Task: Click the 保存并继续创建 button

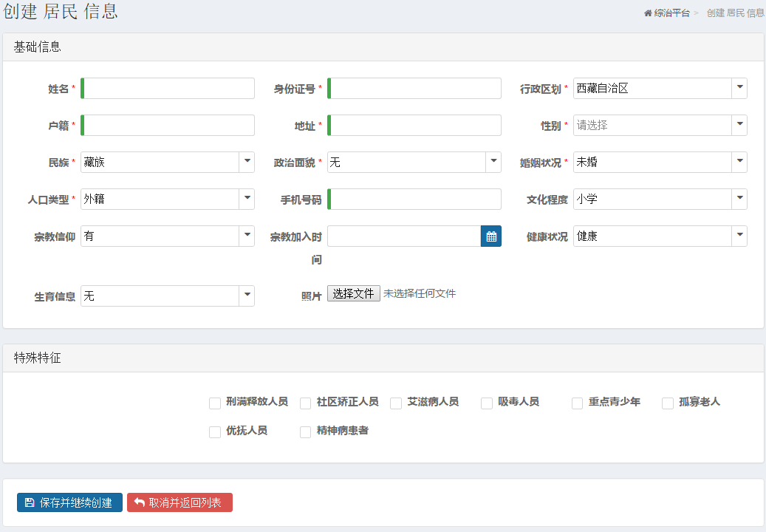Action: pos(69,502)
